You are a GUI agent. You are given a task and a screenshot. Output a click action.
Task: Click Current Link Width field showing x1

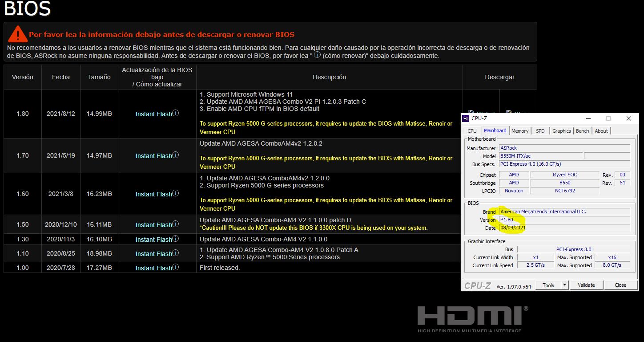(x=535, y=257)
